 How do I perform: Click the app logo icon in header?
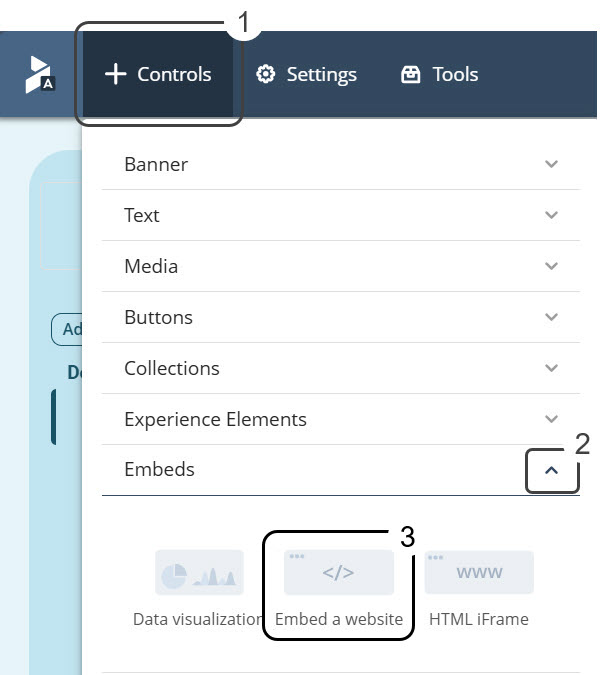(40, 74)
